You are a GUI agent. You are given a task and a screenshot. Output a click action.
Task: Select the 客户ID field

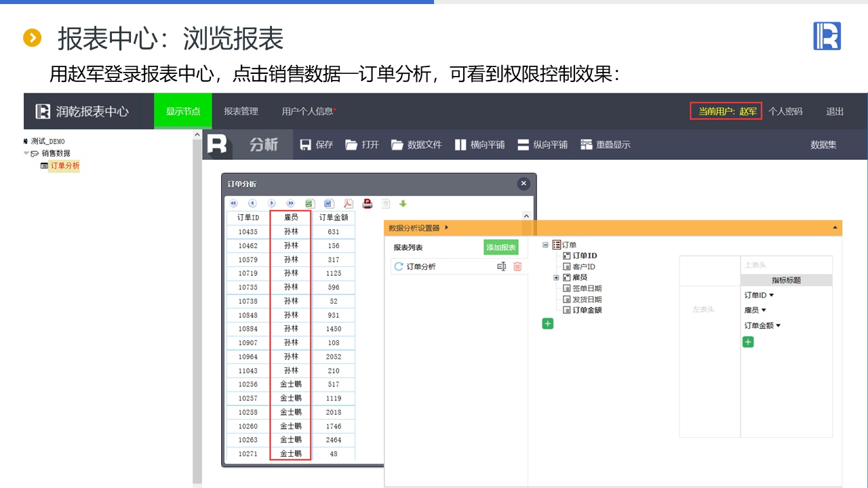pyautogui.click(x=584, y=267)
